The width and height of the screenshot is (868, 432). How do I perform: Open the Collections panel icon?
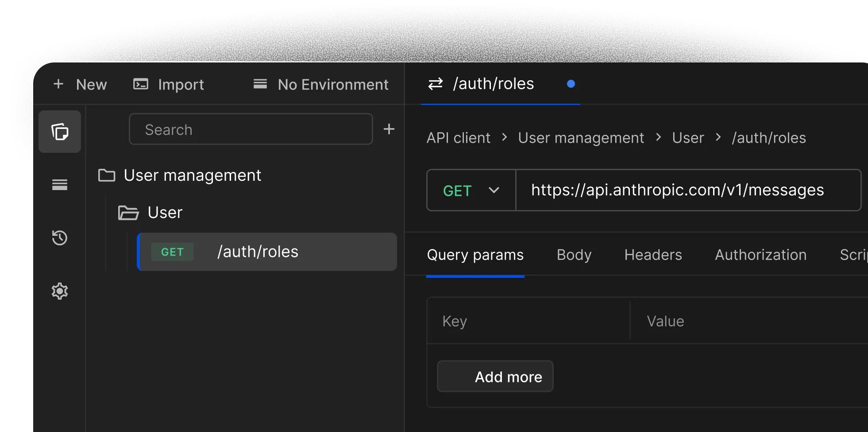(60, 131)
